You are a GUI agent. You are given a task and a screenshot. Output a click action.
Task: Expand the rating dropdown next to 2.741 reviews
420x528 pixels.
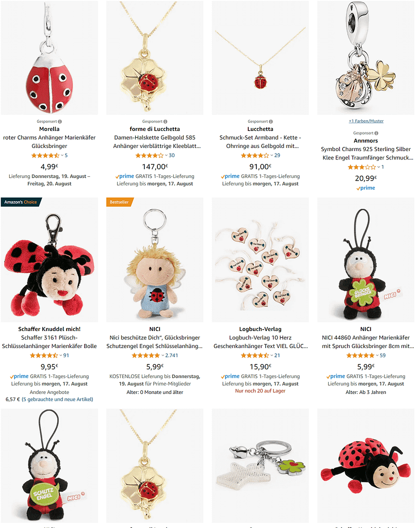163,355
